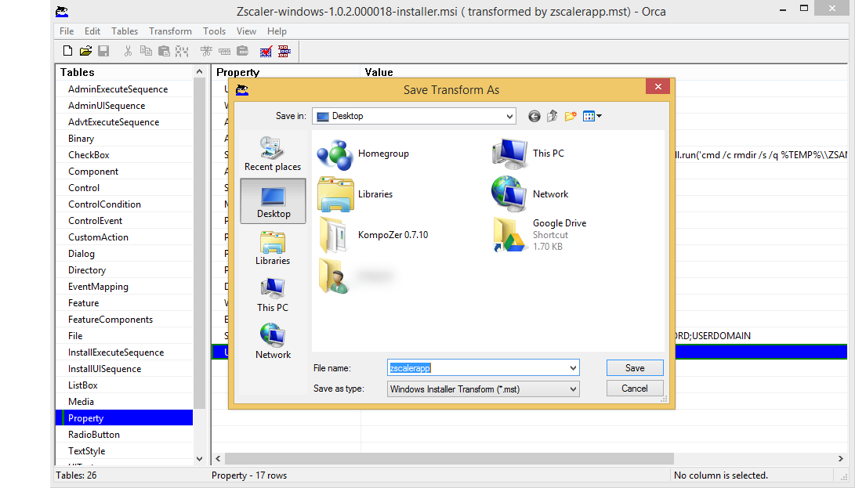Image resolution: width=855 pixels, height=488 pixels.
Task: Open the View Menu icon in dialog
Action: [x=591, y=116]
